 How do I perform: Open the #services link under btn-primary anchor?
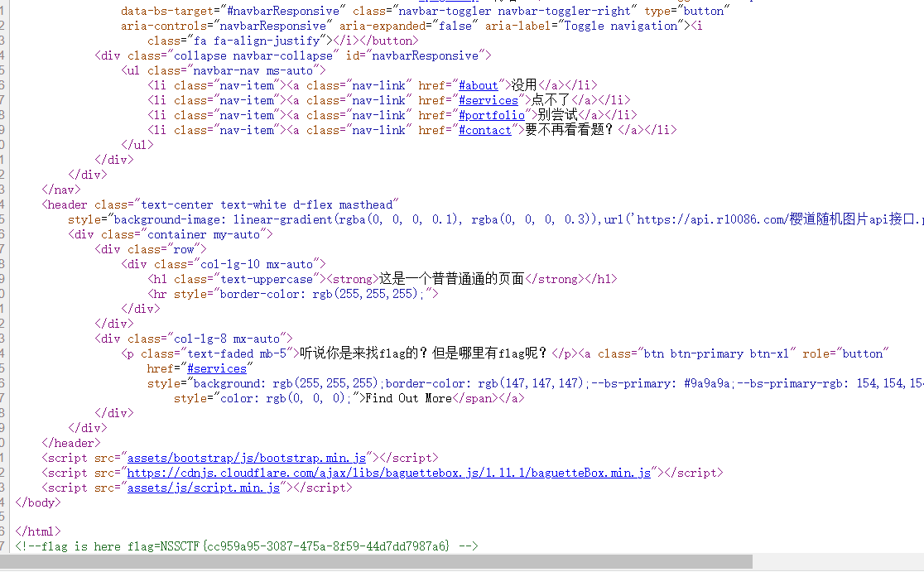click(217, 368)
